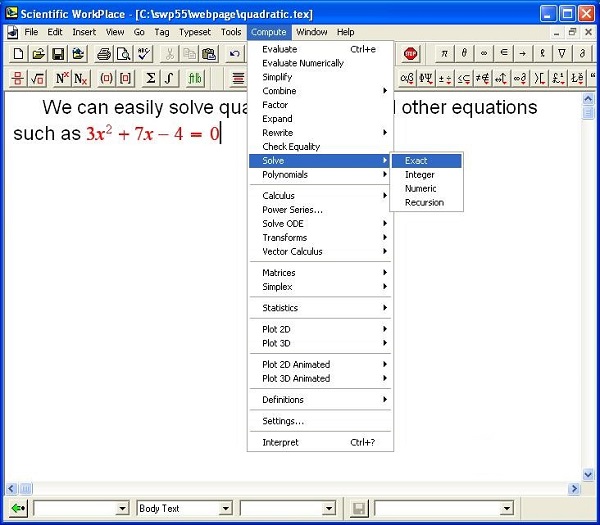Open the blank dropdown left of Body Text

pos(122,509)
